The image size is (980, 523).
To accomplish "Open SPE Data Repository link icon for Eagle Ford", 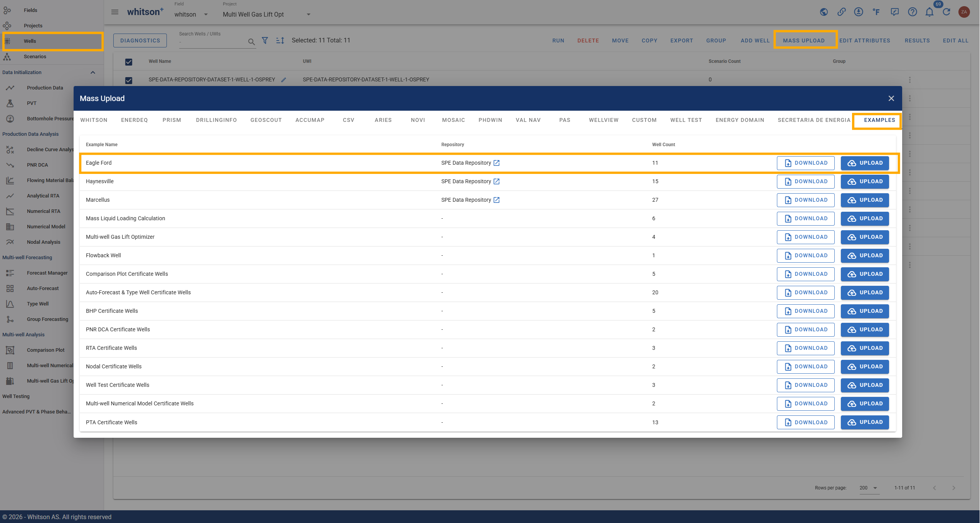I will click(497, 163).
